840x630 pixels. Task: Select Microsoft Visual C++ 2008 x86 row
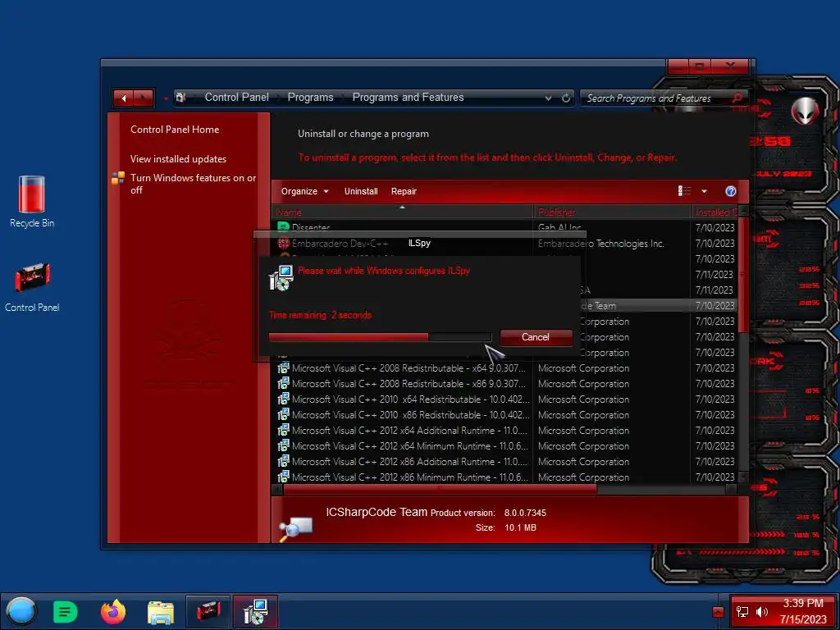pyautogui.click(x=504, y=384)
